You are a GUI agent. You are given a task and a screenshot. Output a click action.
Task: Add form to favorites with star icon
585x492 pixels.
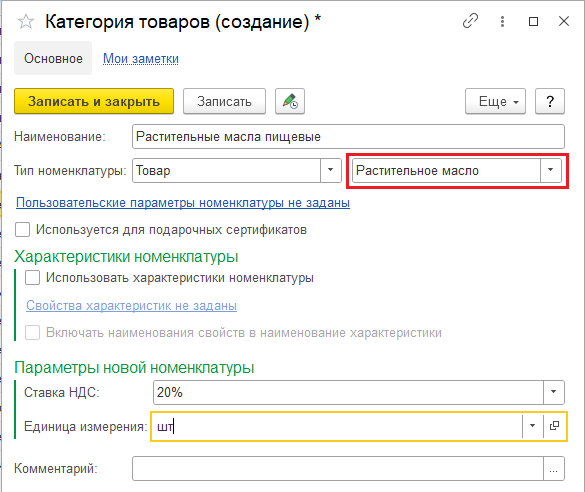(26, 22)
